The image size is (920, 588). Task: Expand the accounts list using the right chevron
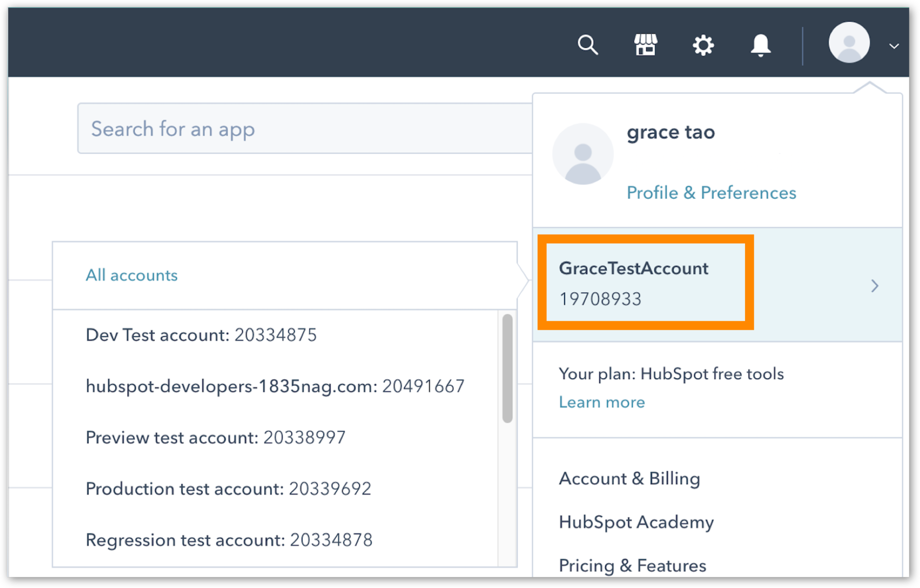tap(874, 286)
